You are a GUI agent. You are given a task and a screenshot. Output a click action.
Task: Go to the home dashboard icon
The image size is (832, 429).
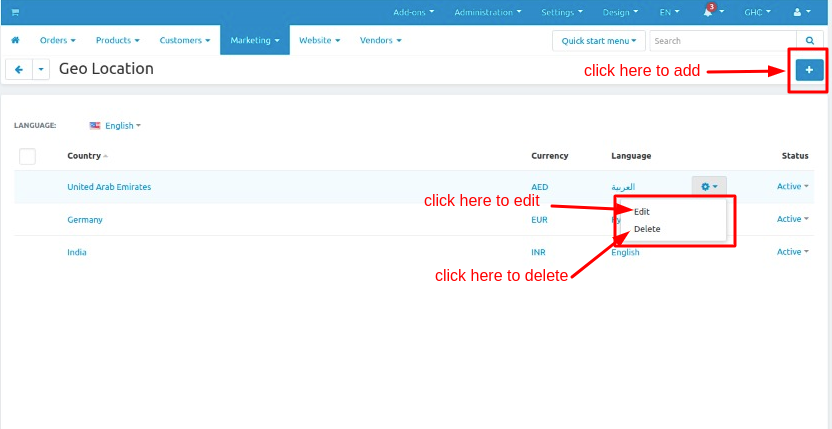(15, 40)
